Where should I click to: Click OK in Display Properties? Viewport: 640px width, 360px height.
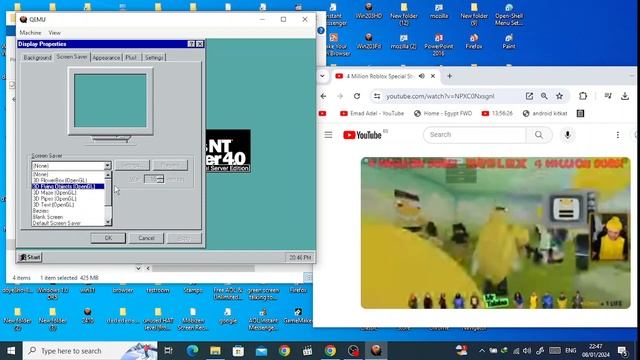click(108, 238)
